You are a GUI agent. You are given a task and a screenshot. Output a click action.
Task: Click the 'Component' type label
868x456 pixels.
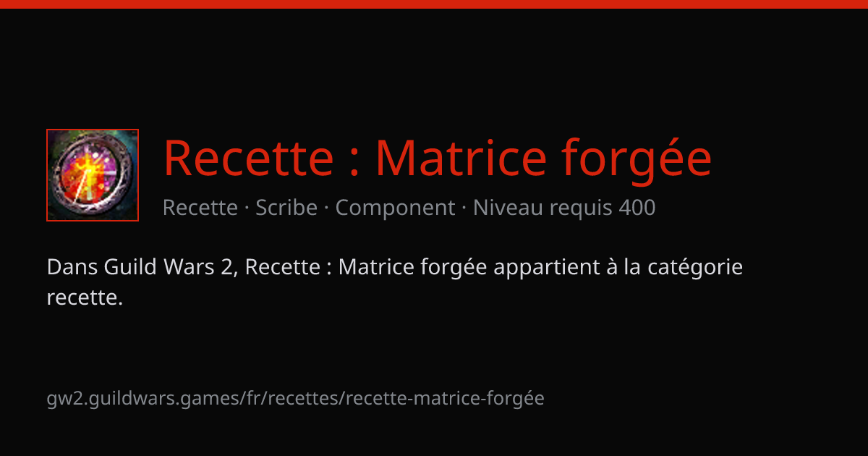396,208
